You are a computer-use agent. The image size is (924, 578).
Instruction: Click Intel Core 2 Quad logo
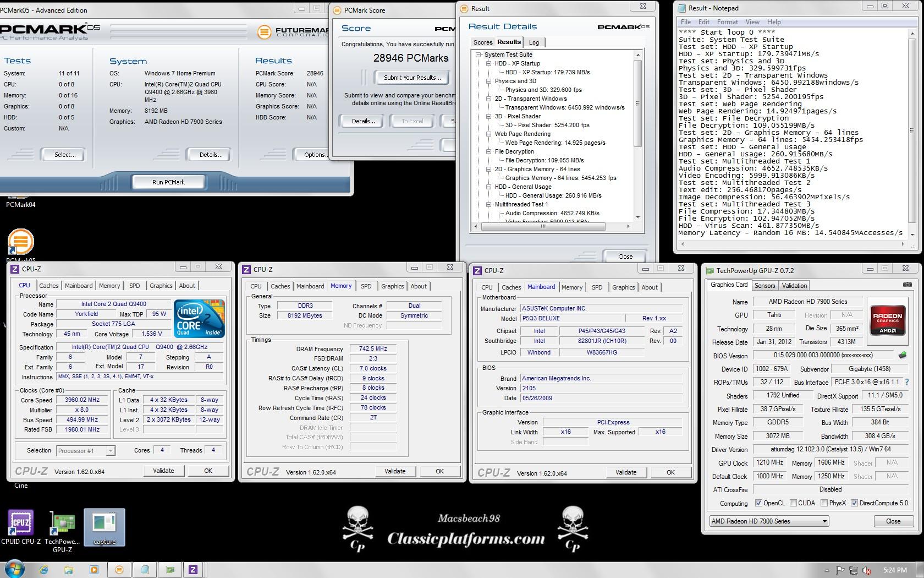[x=199, y=318]
